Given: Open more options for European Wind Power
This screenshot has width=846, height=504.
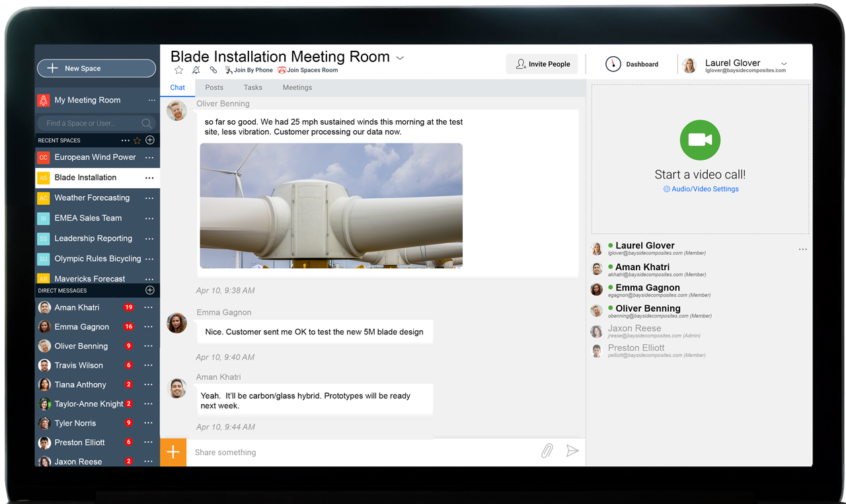Looking at the screenshot, I should coord(149,158).
